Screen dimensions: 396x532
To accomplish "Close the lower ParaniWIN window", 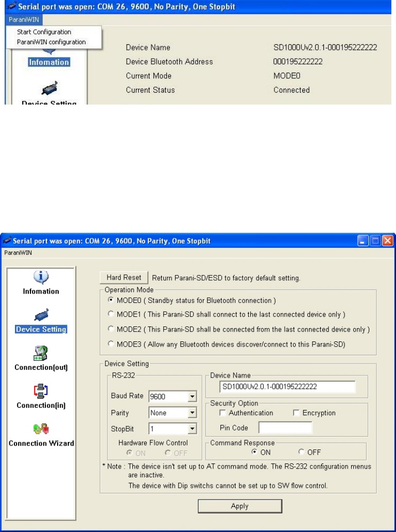I will click(388, 241).
